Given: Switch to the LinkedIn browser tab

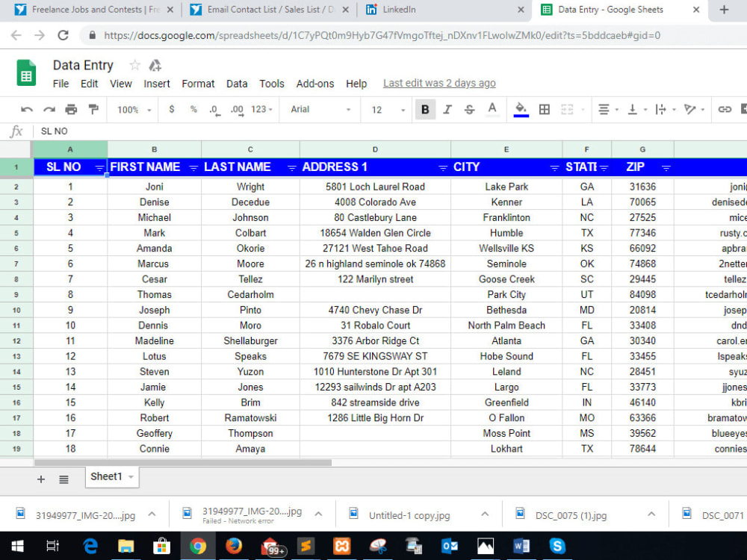Looking at the screenshot, I should [x=444, y=10].
